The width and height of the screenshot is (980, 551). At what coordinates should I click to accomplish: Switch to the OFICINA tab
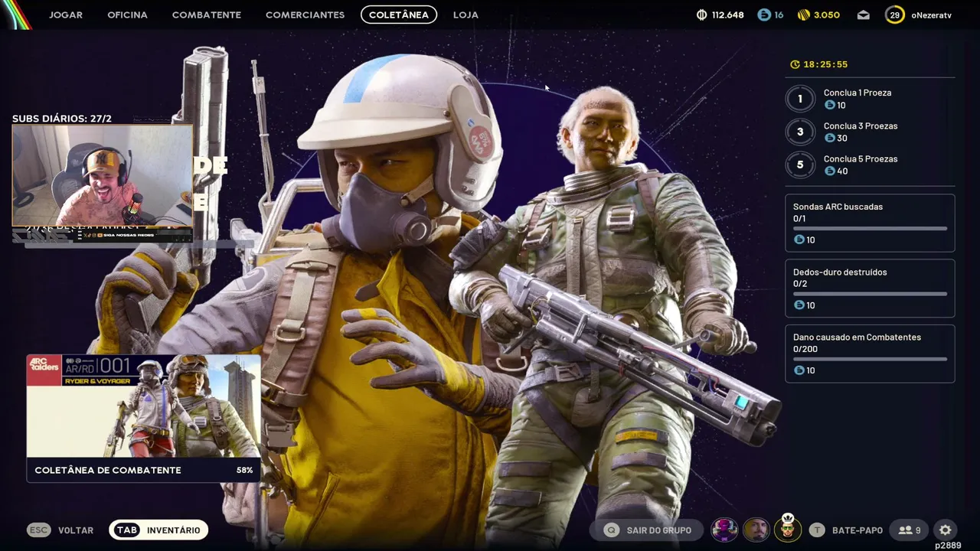127,15
